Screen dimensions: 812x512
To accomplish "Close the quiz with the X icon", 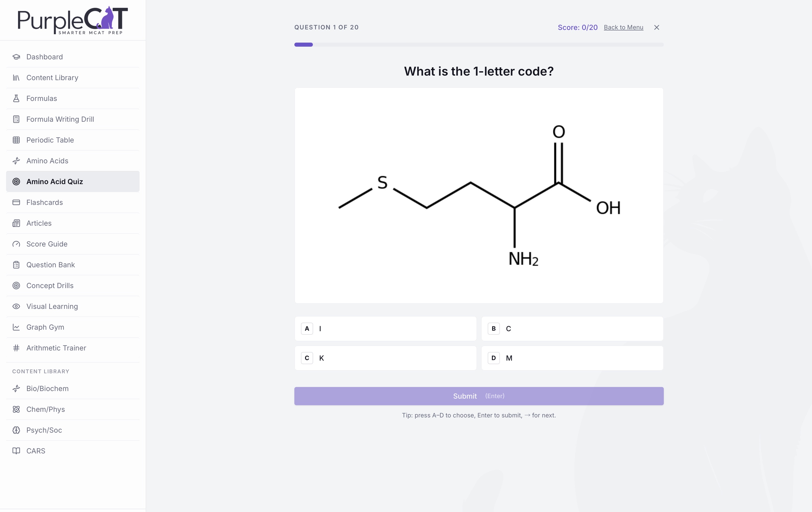I will pos(656,27).
